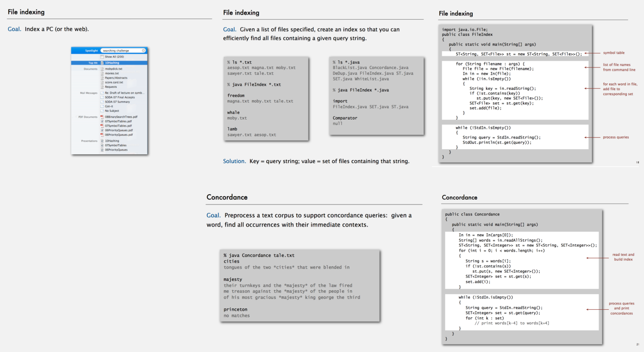Click the '// print words[k-4] to words[k+4]' comment

tap(512, 323)
